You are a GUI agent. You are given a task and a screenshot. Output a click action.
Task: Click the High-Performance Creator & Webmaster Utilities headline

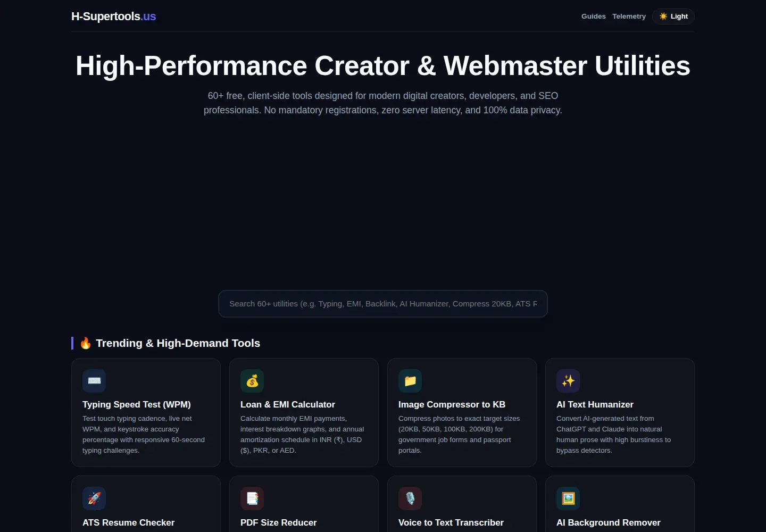[383, 66]
